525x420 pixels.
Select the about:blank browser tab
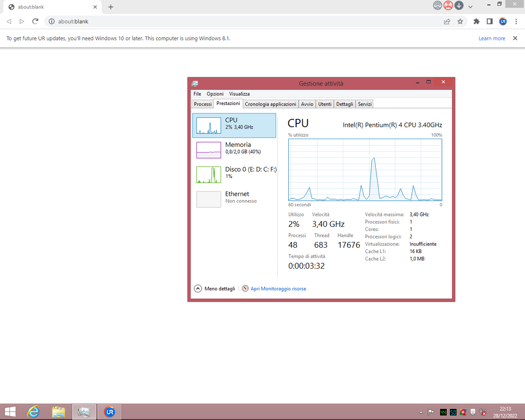coord(52,7)
